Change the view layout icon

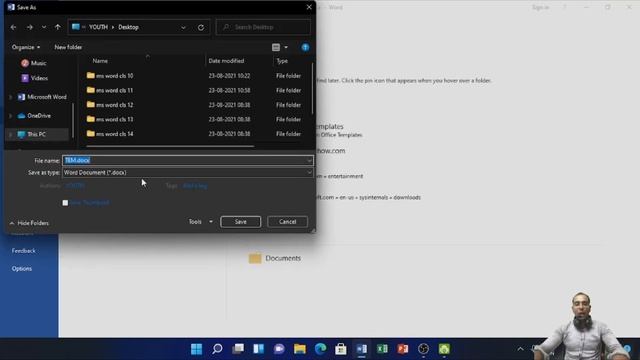tap(276, 47)
